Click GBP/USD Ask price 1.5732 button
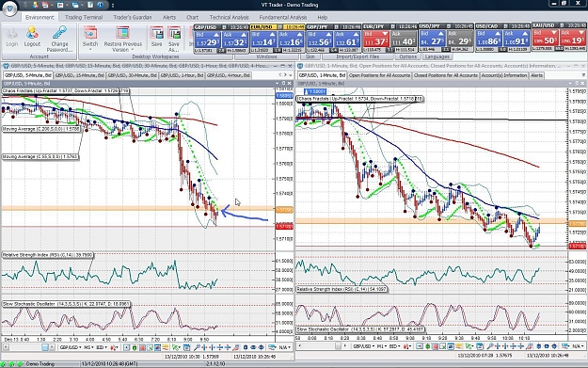Viewport: 588px width, 368px height. [235, 39]
